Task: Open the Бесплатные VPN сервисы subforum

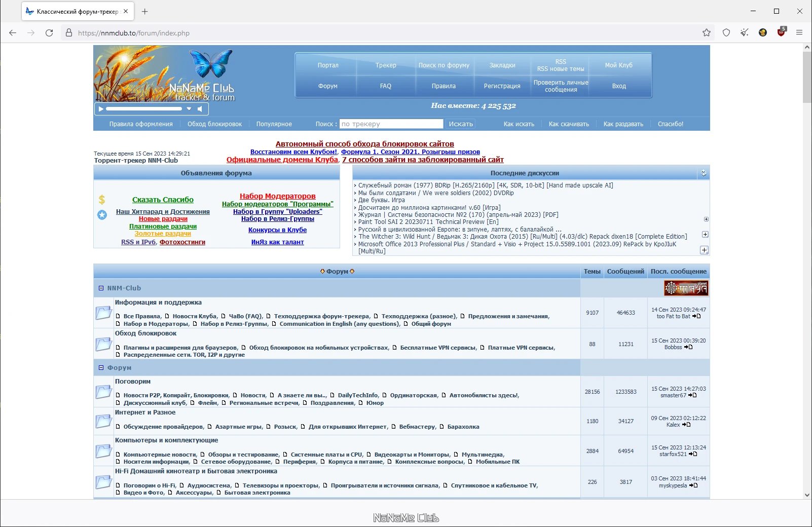Action: (x=438, y=348)
